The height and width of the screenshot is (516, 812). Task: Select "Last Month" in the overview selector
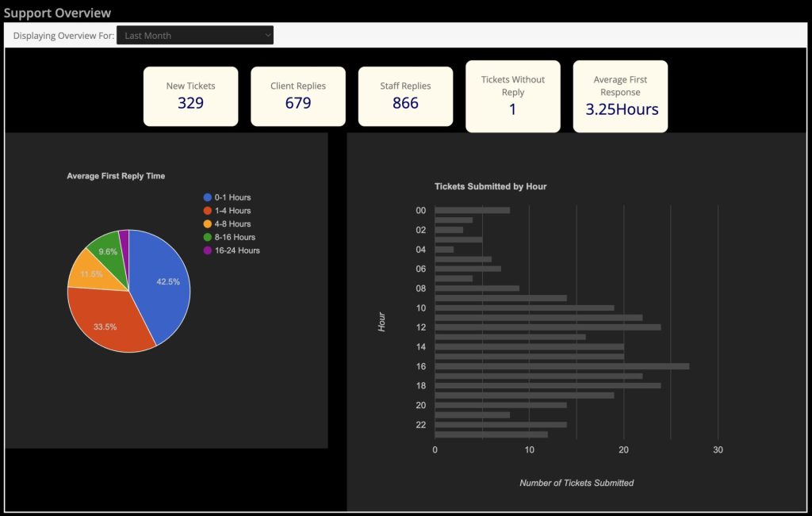[x=159, y=35]
